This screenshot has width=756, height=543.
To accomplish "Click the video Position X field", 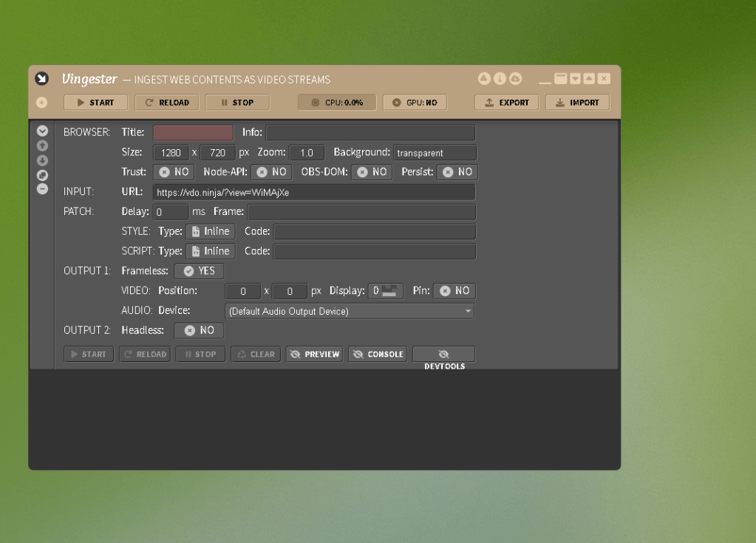I will (x=243, y=291).
